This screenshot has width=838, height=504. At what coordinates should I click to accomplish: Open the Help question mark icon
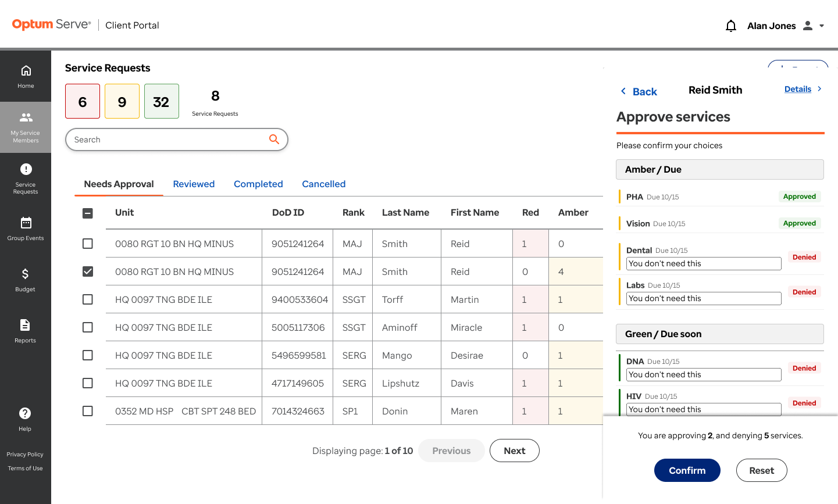[25, 413]
